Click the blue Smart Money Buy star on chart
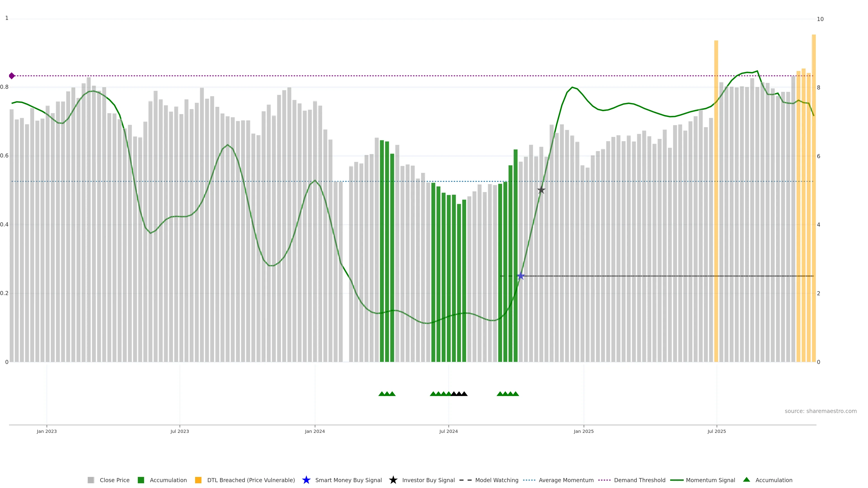Image resolution: width=868 pixels, height=488 pixels. [521, 276]
